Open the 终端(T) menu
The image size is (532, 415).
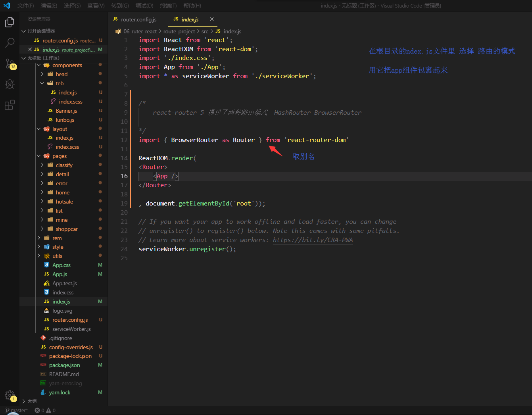[168, 6]
